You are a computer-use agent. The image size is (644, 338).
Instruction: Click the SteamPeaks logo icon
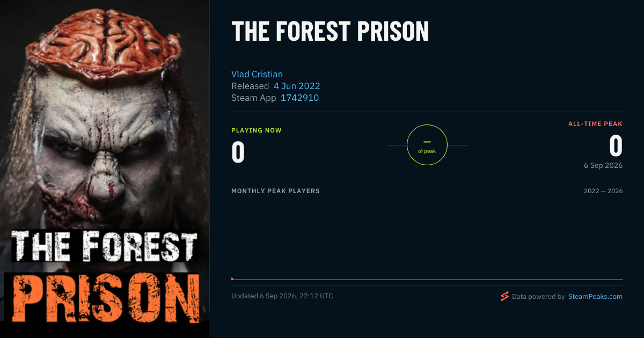click(504, 296)
